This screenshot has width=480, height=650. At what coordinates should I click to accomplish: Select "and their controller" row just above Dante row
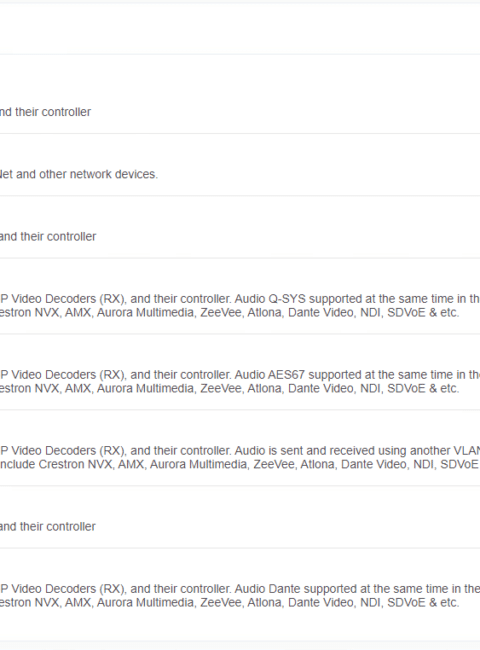tap(240, 517)
